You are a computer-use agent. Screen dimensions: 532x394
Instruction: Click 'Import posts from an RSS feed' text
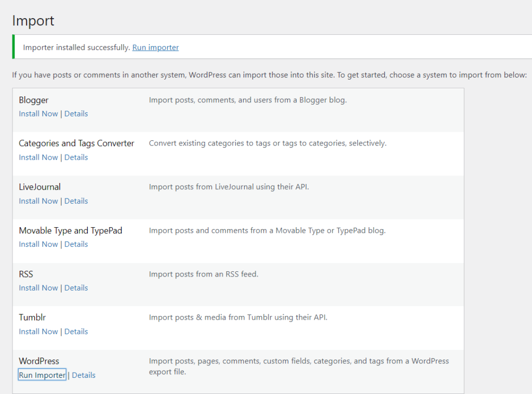tap(204, 274)
